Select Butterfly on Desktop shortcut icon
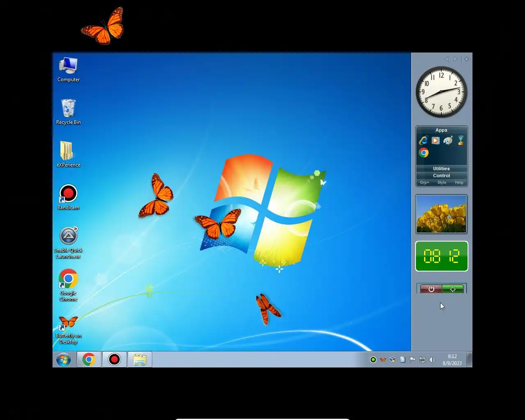525x420 pixels. coord(68,330)
